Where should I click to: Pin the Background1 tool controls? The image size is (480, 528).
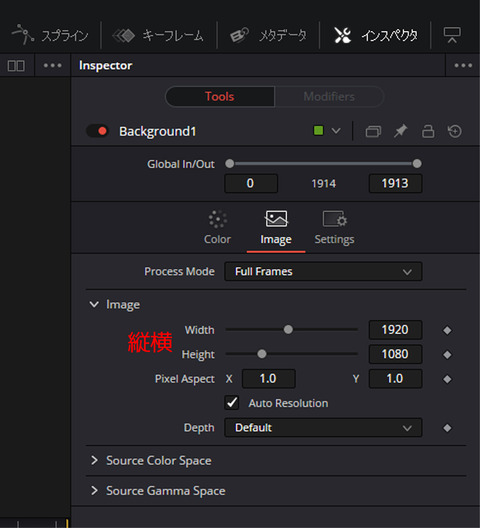coord(401,131)
